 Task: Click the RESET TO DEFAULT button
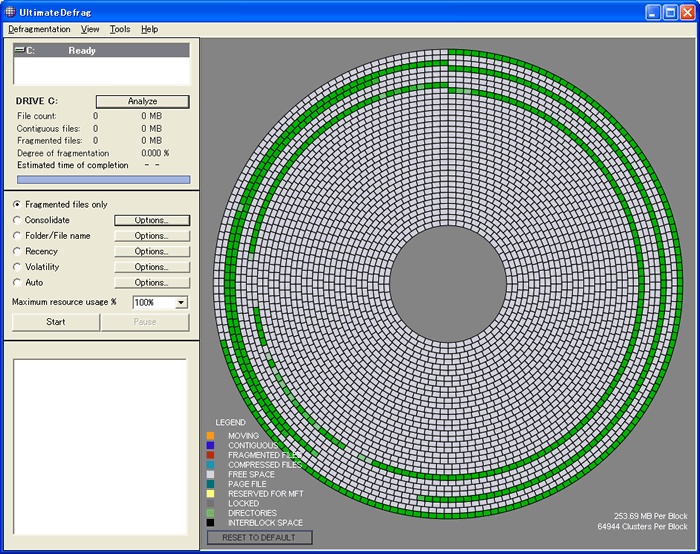[259, 537]
